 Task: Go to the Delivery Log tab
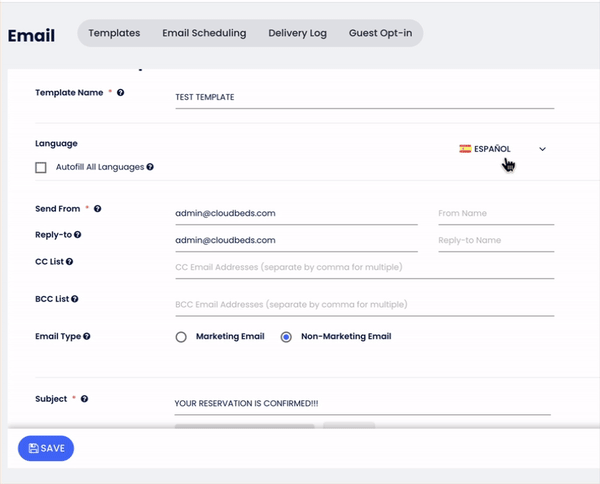tap(297, 33)
